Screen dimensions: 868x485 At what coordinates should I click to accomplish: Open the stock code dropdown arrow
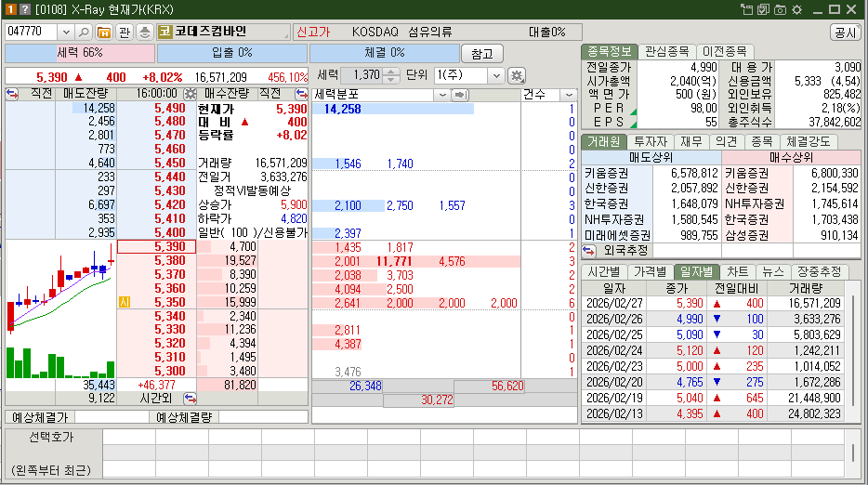66,33
